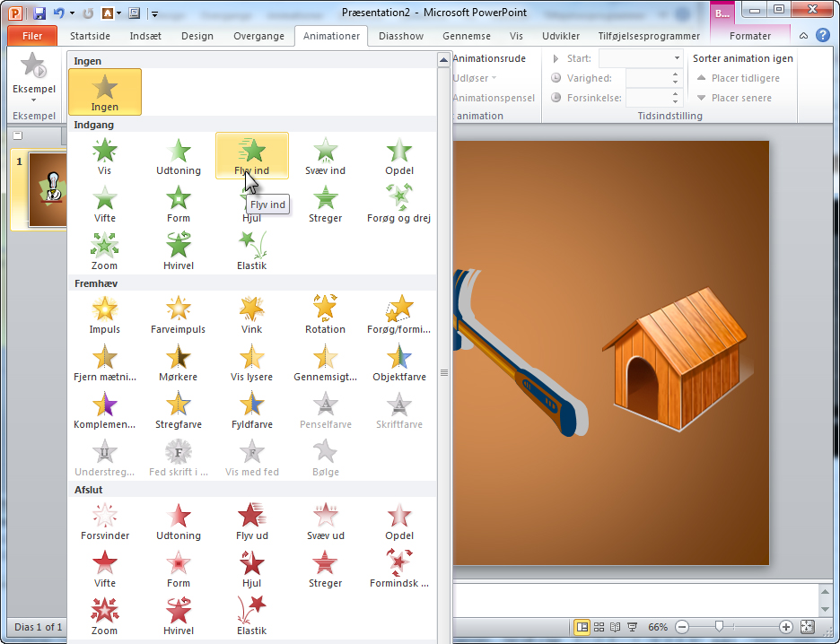Choose the Ingen star to remove animation
Image resolution: width=840 pixels, height=644 pixels.
(x=105, y=92)
